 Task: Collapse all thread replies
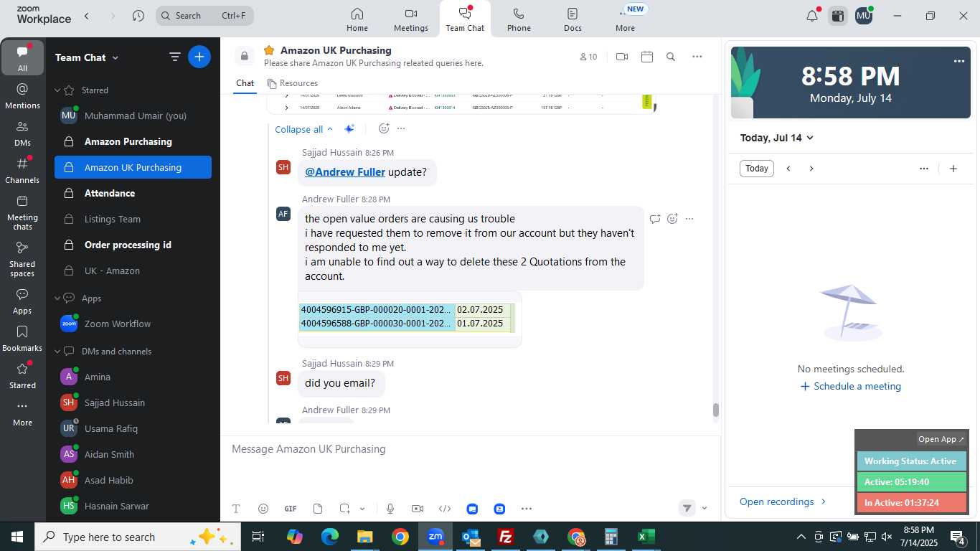(x=304, y=129)
